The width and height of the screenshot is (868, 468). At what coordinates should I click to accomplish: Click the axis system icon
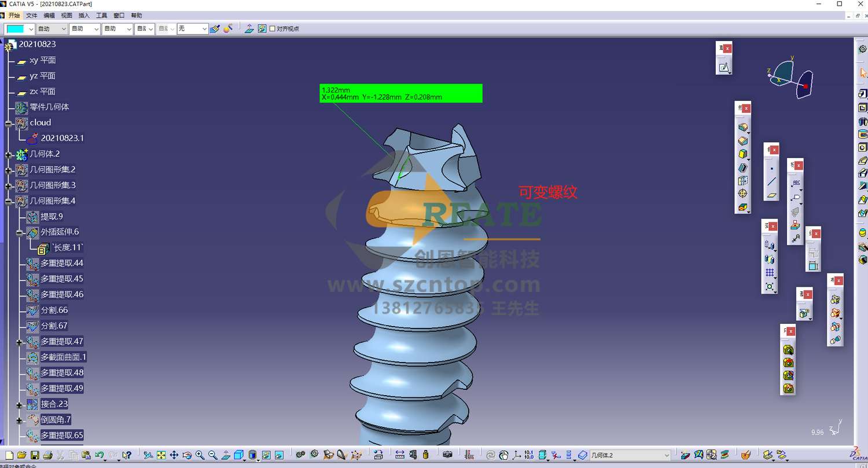(x=517, y=455)
